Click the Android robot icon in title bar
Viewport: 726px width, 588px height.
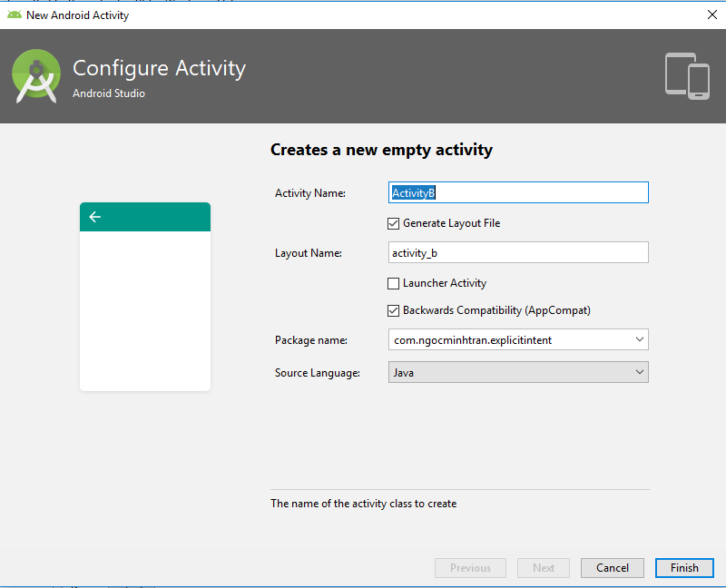(x=15, y=15)
